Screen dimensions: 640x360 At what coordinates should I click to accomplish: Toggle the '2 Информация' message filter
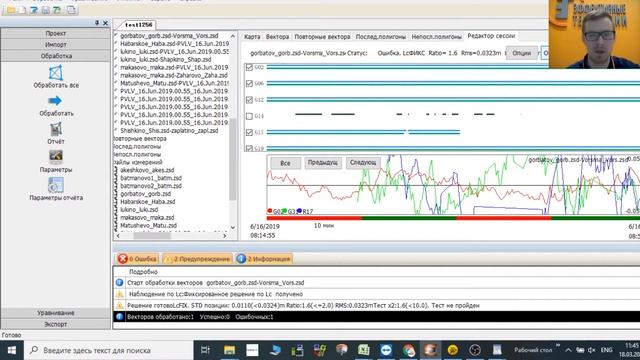(264, 259)
